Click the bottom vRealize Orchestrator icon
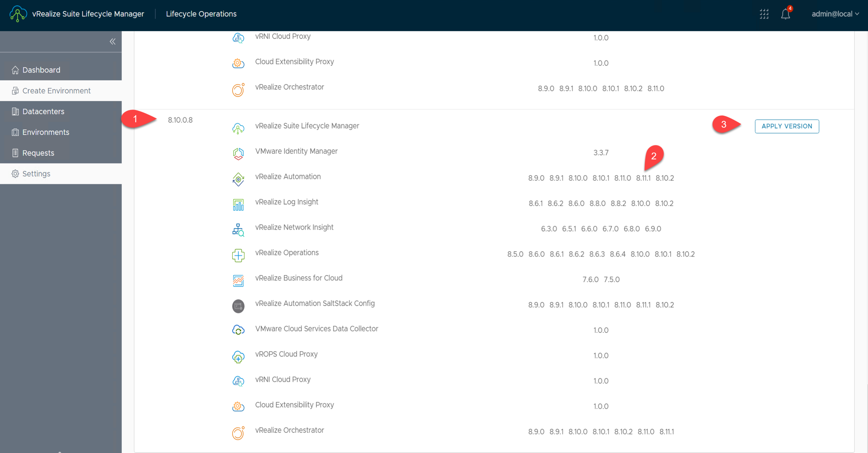This screenshot has width=868, height=453. point(238,433)
